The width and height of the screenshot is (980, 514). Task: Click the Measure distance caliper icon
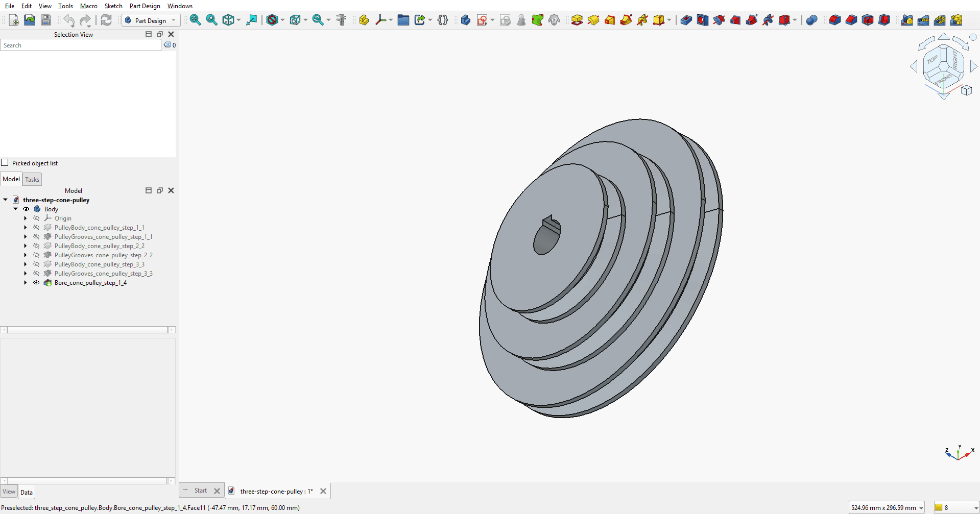341,20
